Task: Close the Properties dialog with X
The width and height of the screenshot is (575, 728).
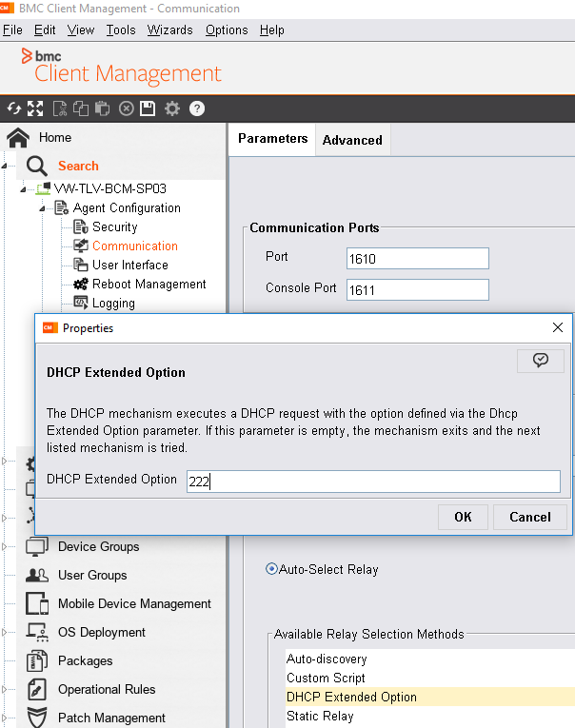Action: [x=558, y=327]
